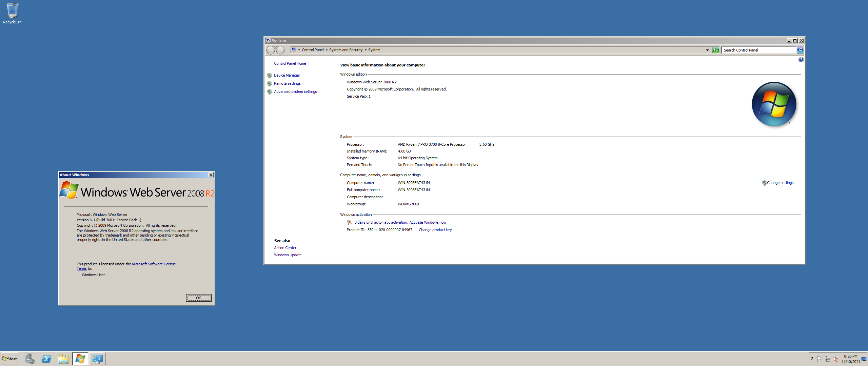Screen dimensions: 868x366
Task: Open the Recycle Bin desktop icon
Action: pyautogui.click(x=12, y=14)
